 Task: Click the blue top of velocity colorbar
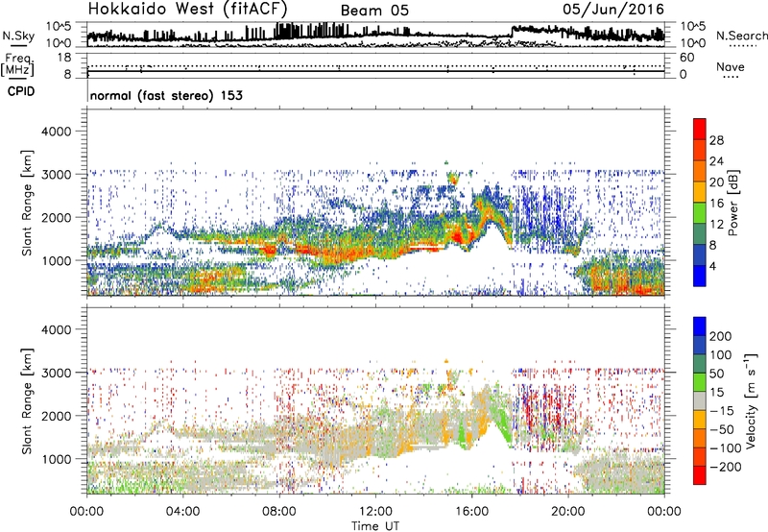point(700,326)
